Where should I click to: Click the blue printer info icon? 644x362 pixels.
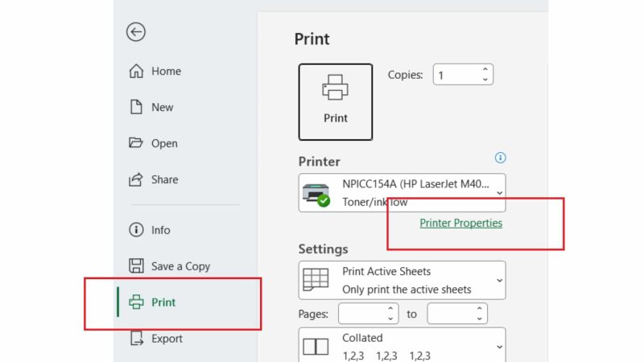point(500,158)
